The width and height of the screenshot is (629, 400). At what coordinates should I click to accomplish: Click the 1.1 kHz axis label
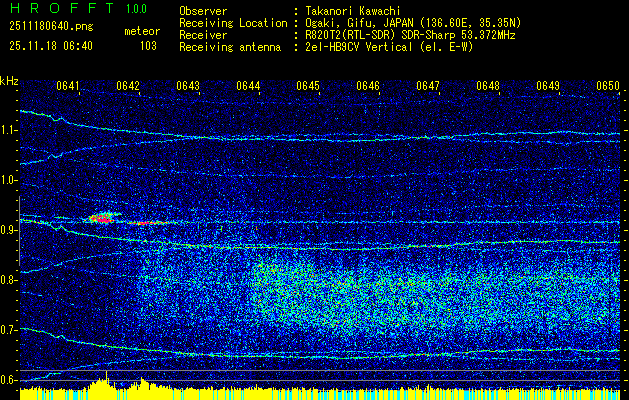[10, 130]
